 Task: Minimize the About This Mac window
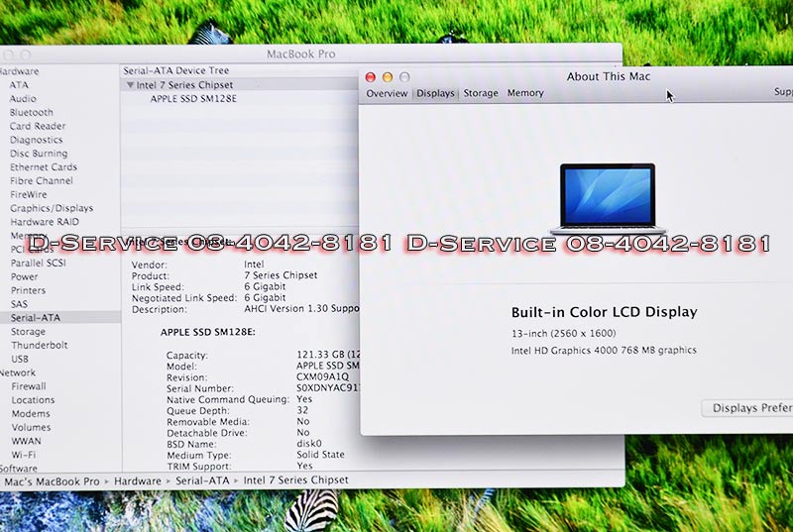tap(388, 77)
